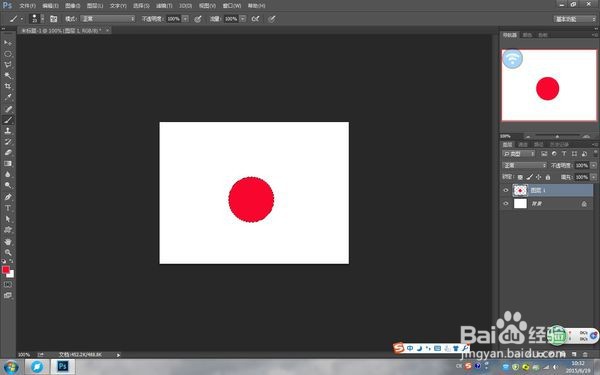Select the Move tool
This screenshot has height=375, width=600.
click(8, 42)
